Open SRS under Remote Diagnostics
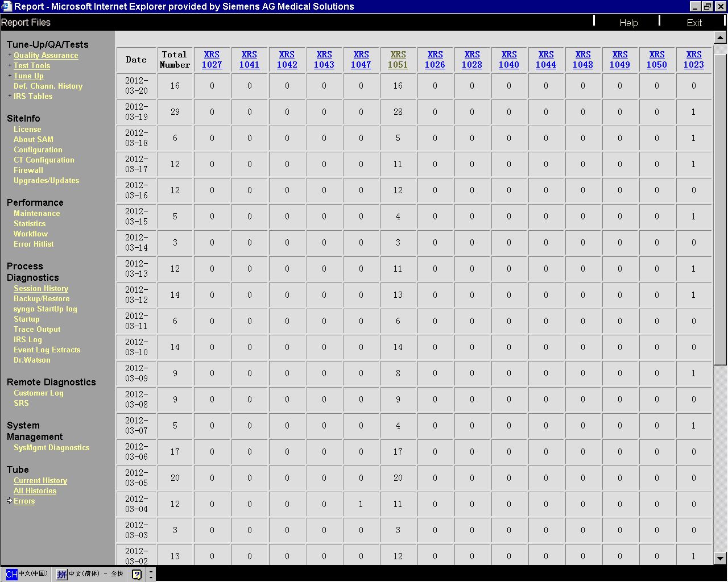Image resolution: width=728 pixels, height=582 pixels. 21,404
